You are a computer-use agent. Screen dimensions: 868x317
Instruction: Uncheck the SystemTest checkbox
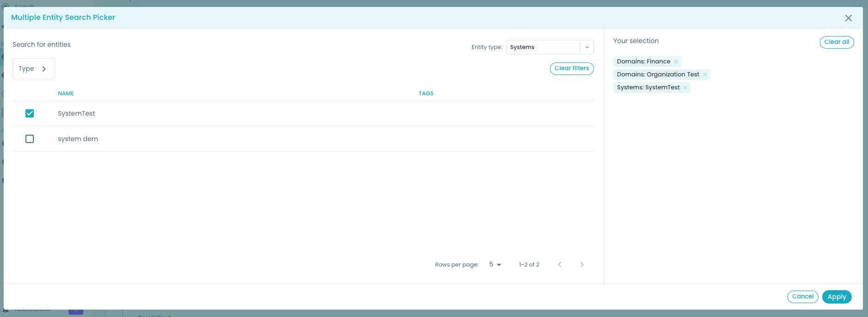click(30, 113)
